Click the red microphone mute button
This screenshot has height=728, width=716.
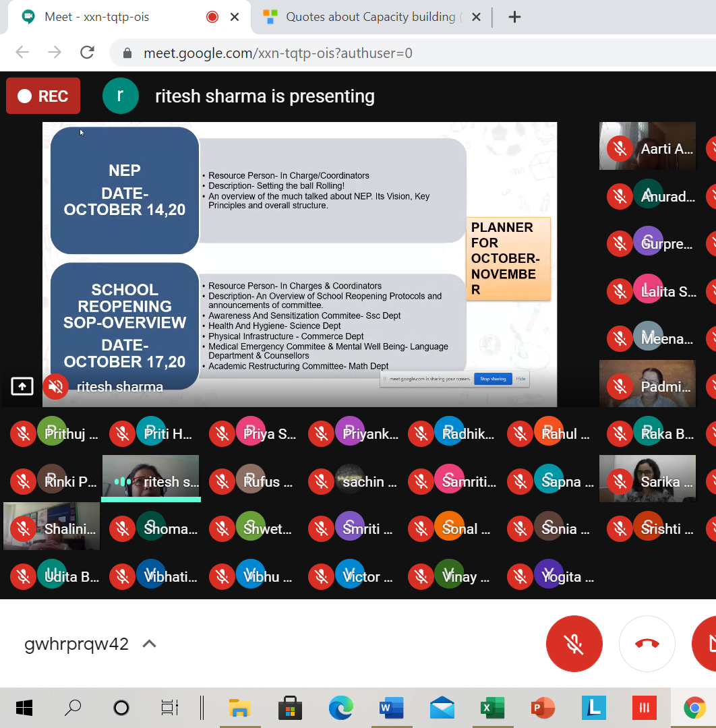coord(574,644)
